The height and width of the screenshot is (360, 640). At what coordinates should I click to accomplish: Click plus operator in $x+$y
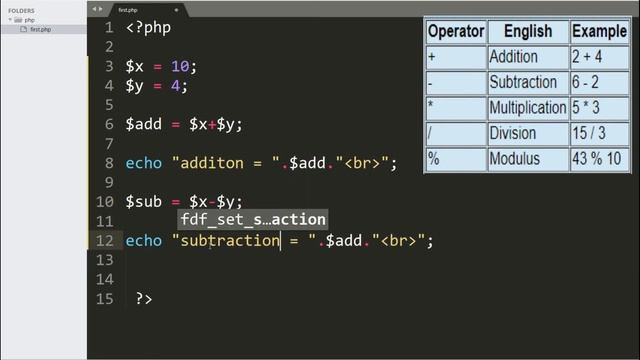pyautogui.click(x=212, y=125)
